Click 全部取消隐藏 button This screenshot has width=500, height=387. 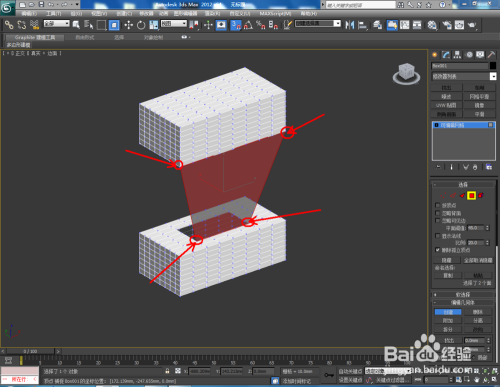[x=479, y=260]
